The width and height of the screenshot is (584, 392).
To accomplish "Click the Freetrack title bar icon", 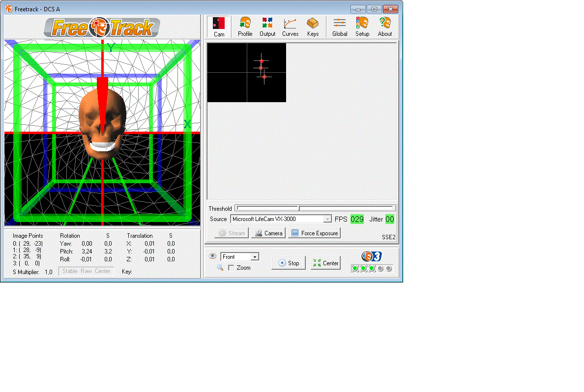I will tap(9, 9).
